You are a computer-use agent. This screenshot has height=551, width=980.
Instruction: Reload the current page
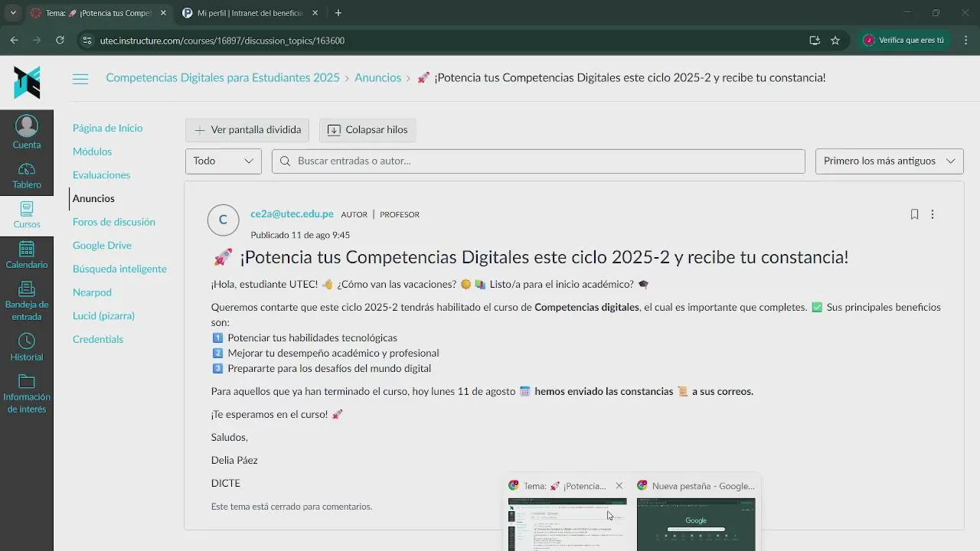pos(60,41)
